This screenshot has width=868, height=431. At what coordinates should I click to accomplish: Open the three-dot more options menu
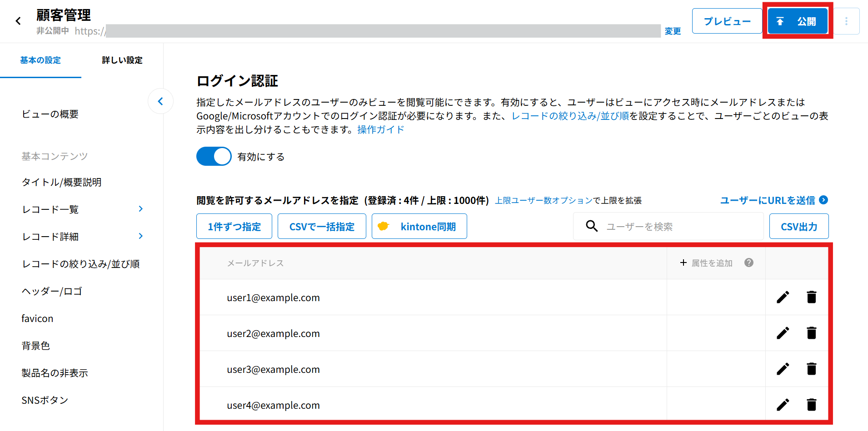[846, 21]
